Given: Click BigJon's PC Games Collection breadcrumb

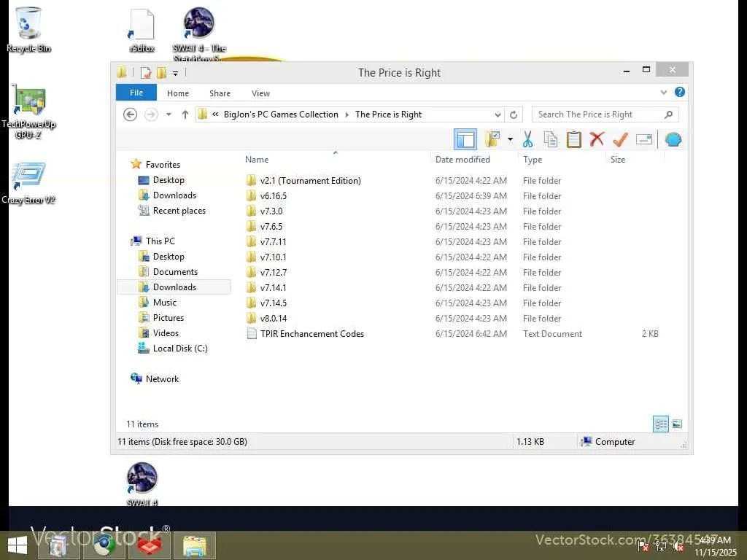Looking at the screenshot, I should (281, 114).
